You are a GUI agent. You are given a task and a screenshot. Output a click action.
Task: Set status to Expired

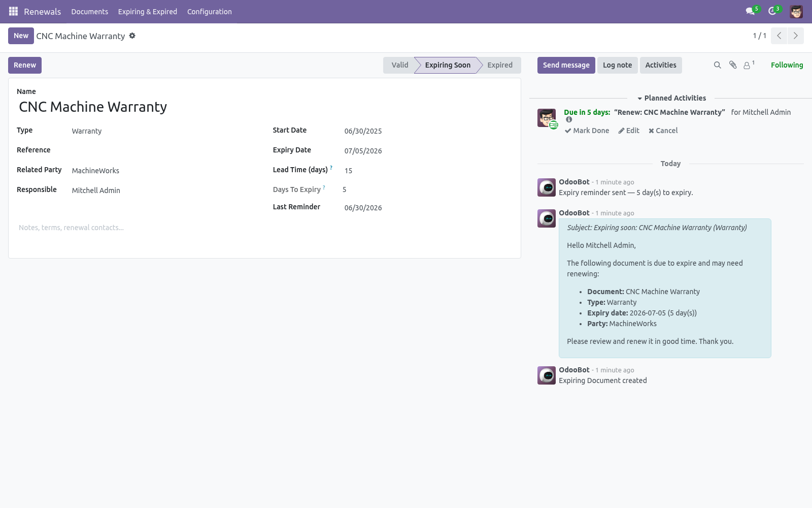(x=500, y=65)
